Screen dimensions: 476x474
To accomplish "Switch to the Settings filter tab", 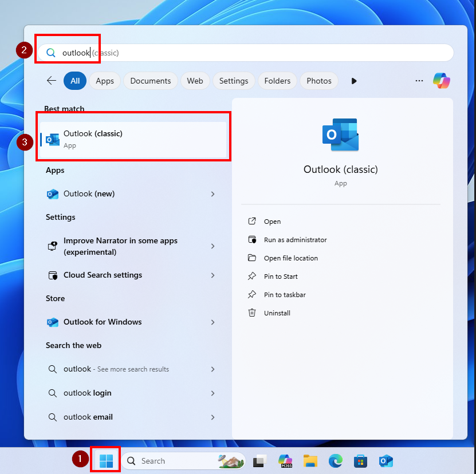I will point(234,81).
